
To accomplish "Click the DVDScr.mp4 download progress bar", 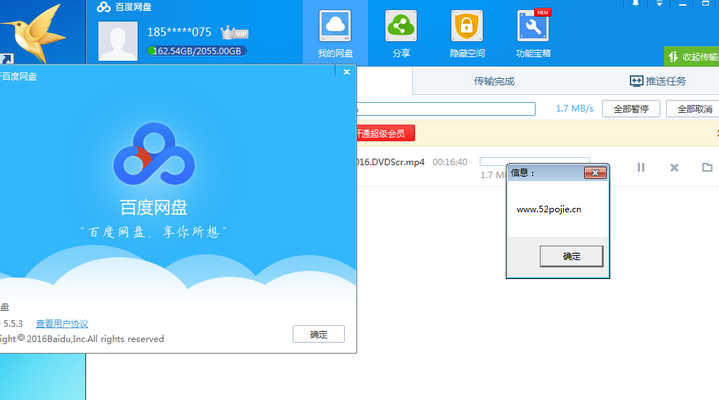I will tap(535, 161).
